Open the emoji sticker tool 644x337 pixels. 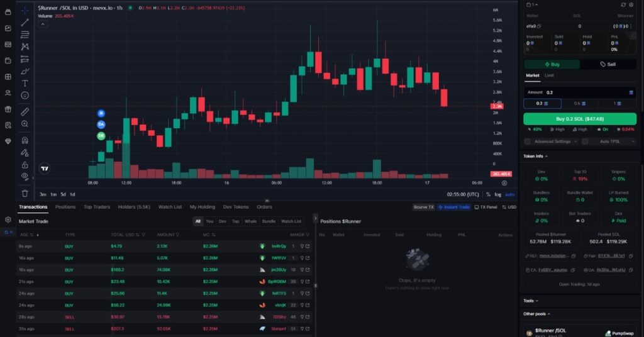coord(25,95)
